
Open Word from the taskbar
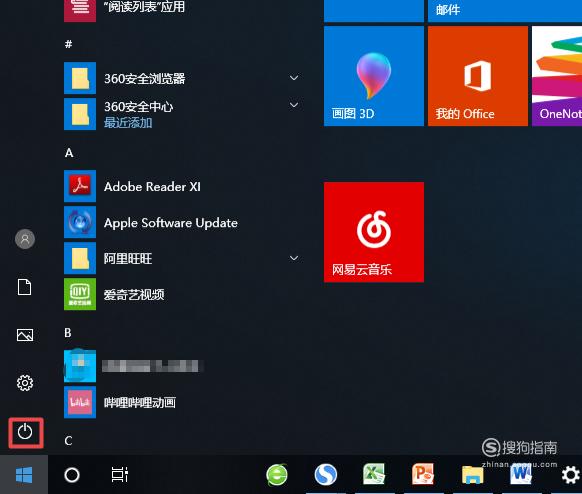coord(521,474)
